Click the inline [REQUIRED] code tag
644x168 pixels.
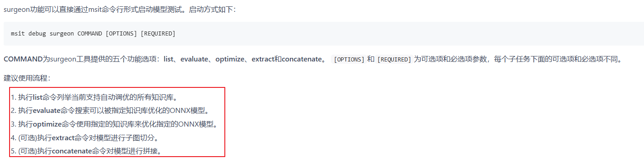tap(394, 60)
